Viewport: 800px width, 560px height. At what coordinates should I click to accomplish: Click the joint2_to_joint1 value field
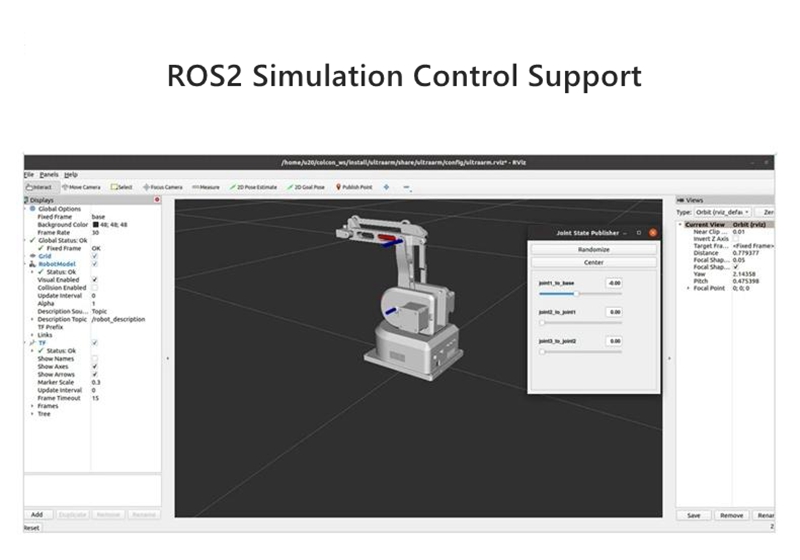[613, 312]
